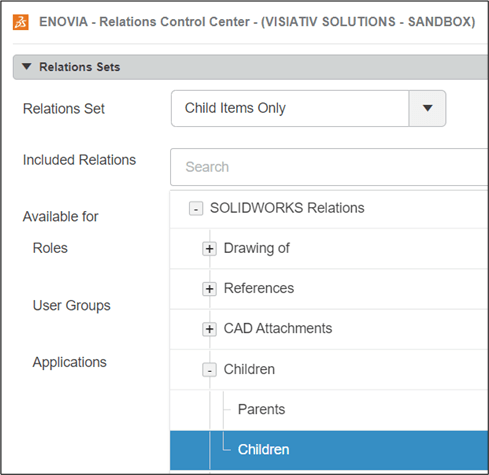This screenshot has width=489, height=475.
Task: Click the ENOVIA 3DS logo icon
Action: [x=21, y=22]
